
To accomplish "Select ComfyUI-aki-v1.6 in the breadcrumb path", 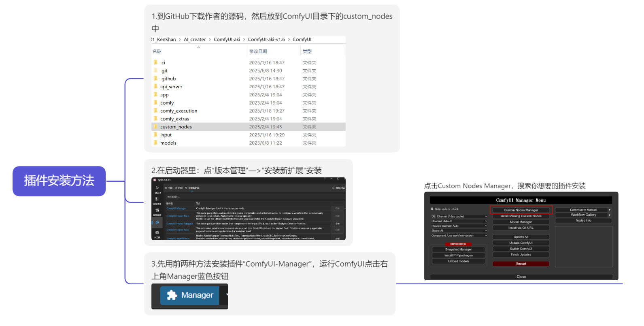I will click(266, 40).
